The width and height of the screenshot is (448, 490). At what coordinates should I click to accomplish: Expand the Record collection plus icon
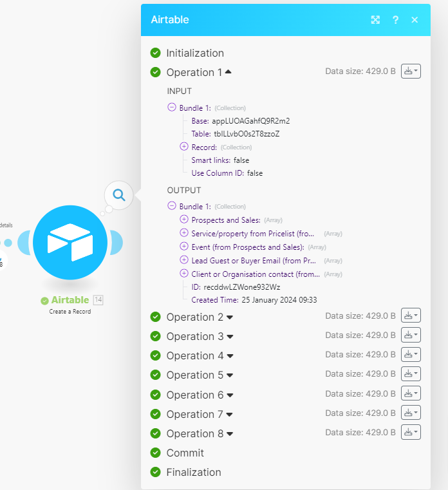point(184,146)
